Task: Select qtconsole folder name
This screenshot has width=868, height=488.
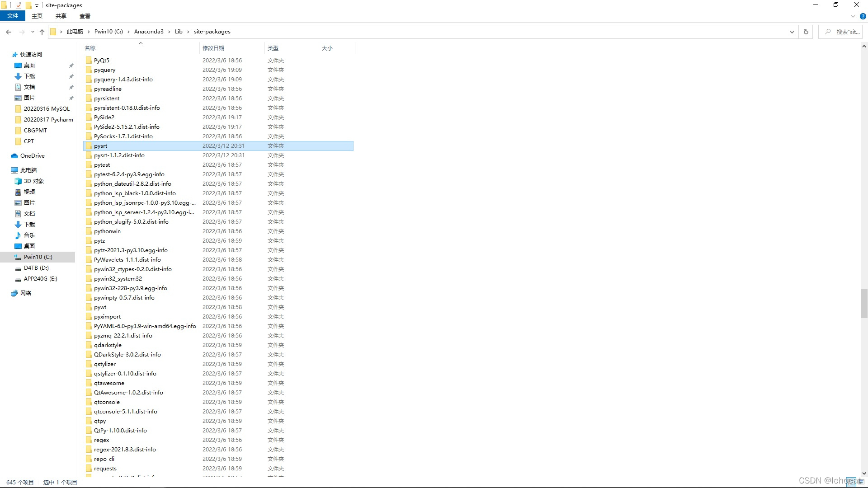Action: 107,402
